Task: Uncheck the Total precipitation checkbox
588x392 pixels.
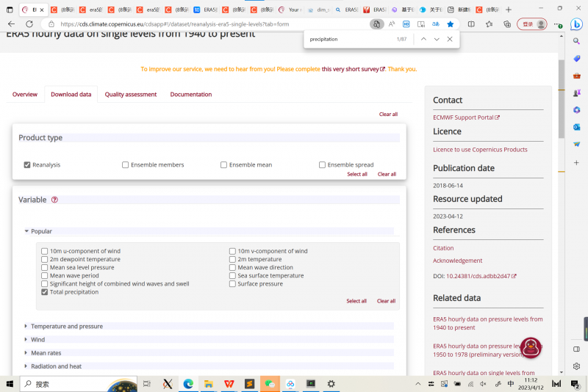Action: click(x=45, y=292)
